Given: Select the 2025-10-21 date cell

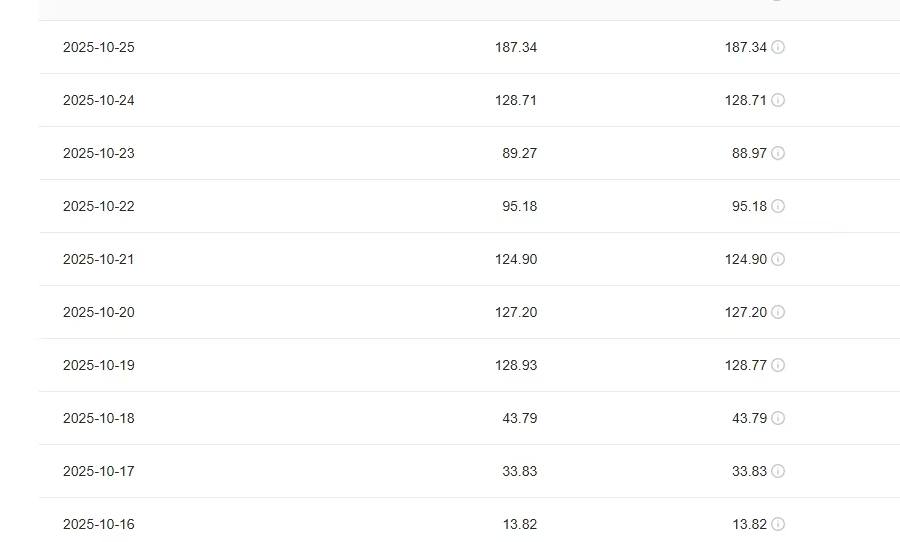Looking at the screenshot, I should point(98,259).
